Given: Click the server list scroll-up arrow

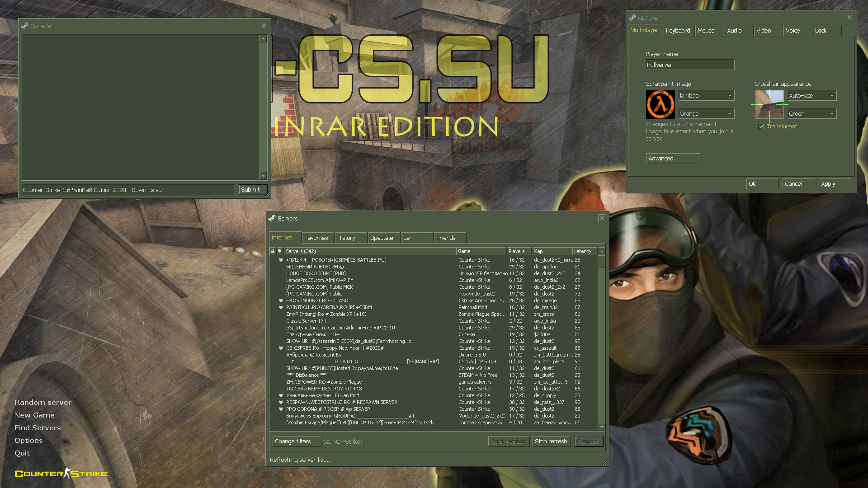Looking at the screenshot, I should (x=602, y=251).
